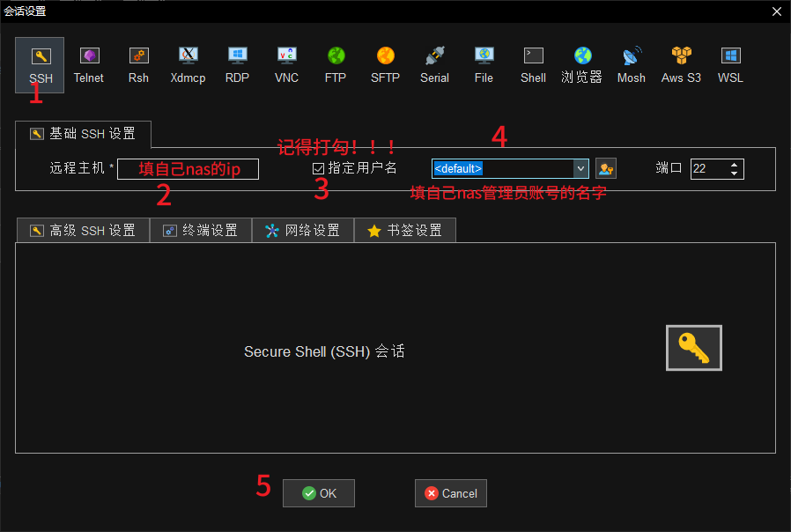Select the Serial session type
Viewport: 791px width, 532px height.
coord(434,64)
